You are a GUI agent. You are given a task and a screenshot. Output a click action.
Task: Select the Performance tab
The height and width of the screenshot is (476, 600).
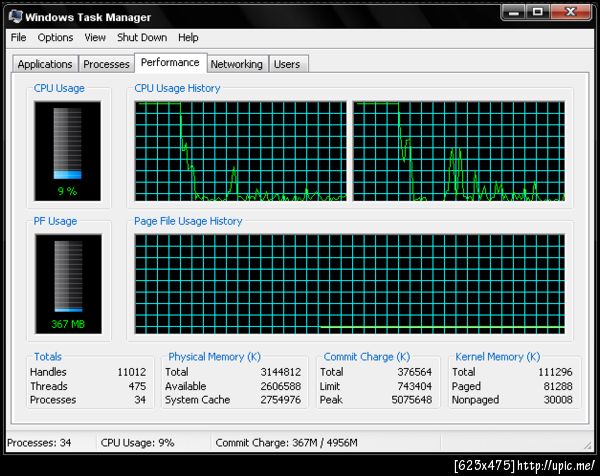point(170,62)
